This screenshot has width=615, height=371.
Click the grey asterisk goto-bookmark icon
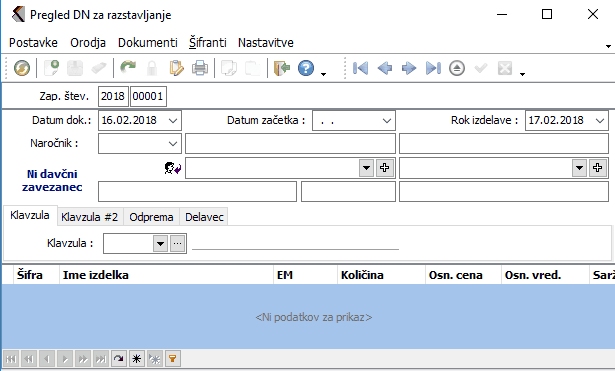(155, 358)
